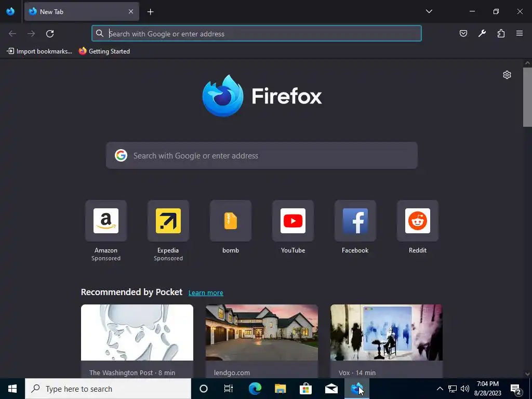The width and height of the screenshot is (532, 399).
Task: Expand the list all tabs chevron
Action: [429, 11]
